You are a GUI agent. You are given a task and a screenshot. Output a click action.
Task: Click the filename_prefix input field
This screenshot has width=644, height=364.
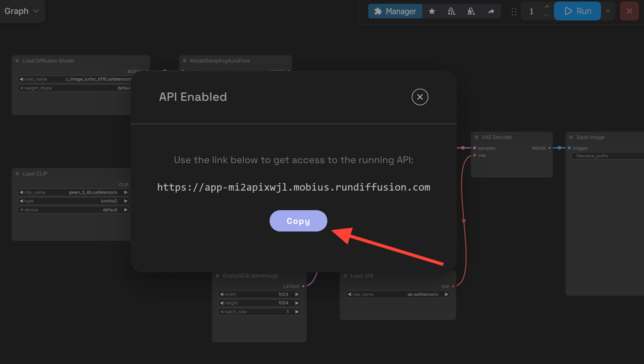pos(607,156)
